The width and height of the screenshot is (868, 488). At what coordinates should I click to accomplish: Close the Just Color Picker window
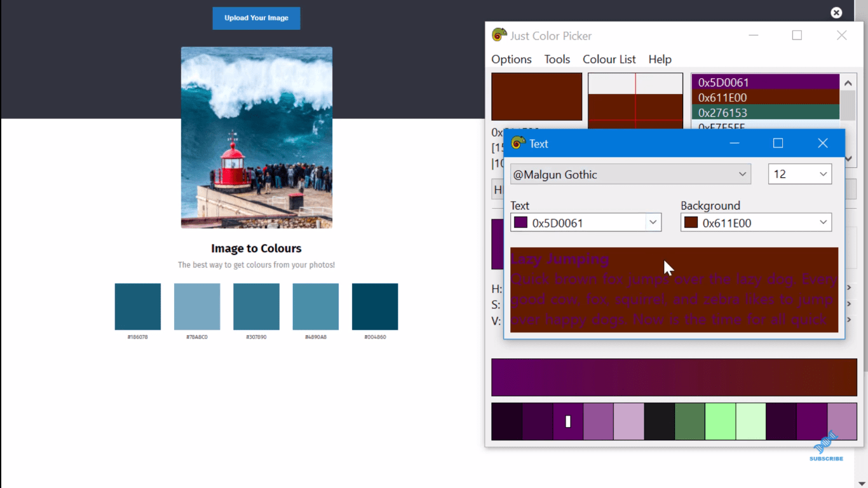pyautogui.click(x=841, y=36)
